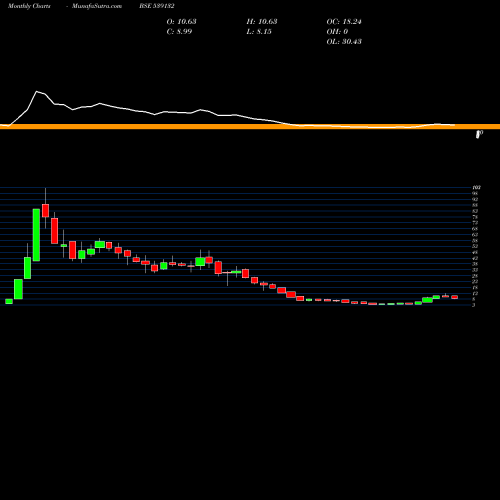Image resolution: width=500 pixels, height=500 pixels.
Task: Click the low value 'L: 8.15'
Action: click(x=259, y=31)
